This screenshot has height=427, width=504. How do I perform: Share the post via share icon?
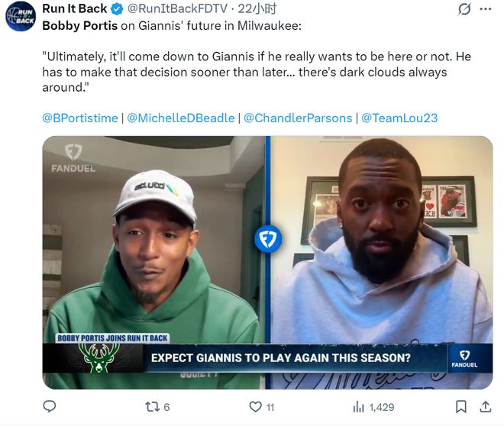point(485,407)
